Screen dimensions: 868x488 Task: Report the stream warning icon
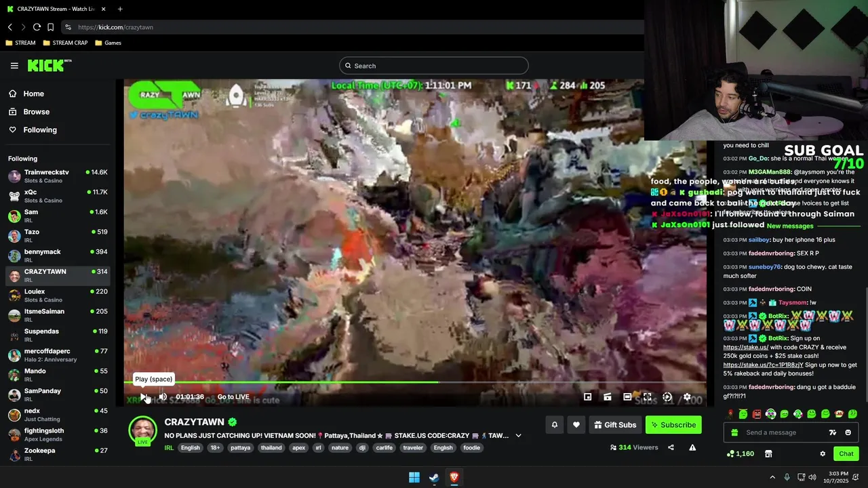(x=692, y=447)
